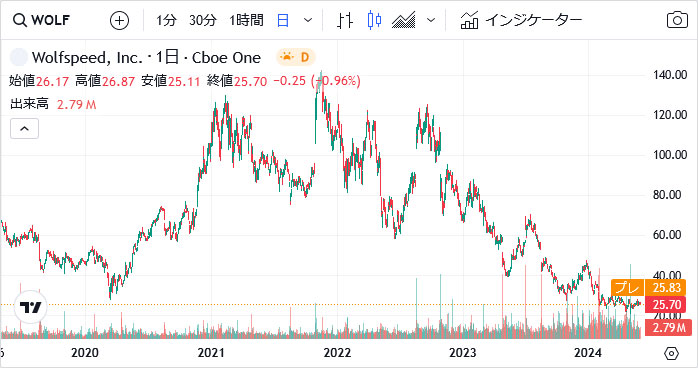Click the 2021 time axis label
698x368 pixels.
[x=211, y=353]
